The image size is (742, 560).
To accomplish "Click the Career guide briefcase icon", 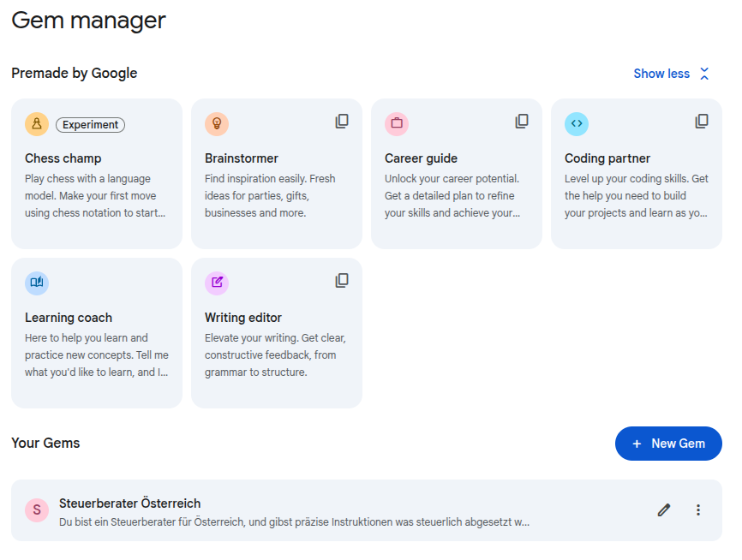I will [x=397, y=124].
